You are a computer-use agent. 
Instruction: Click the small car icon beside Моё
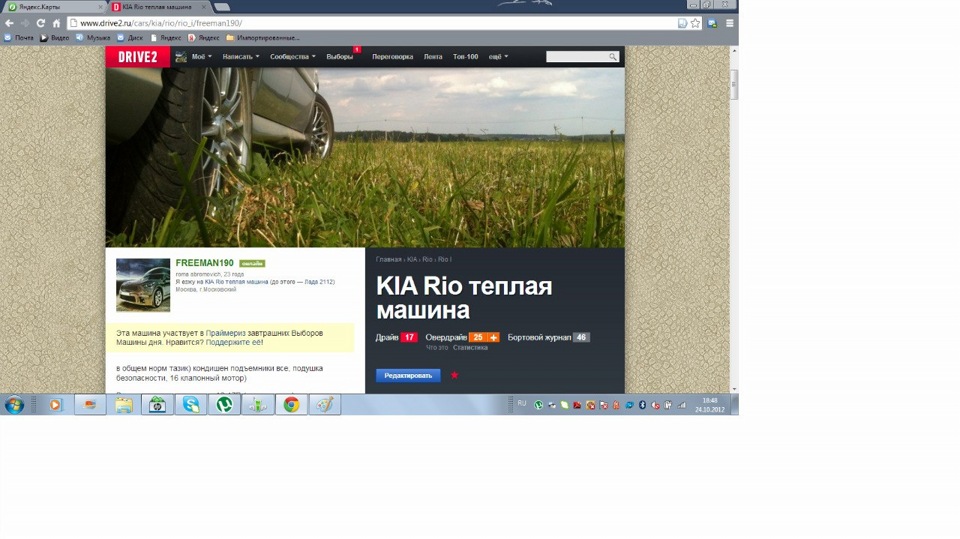pos(181,57)
